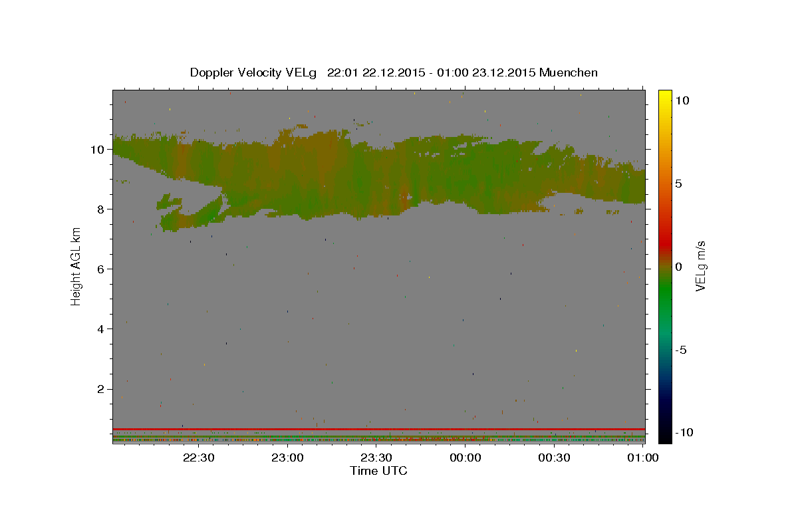
Task: Click the 23:30 time tick label
Action: click(x=376, y=458)
